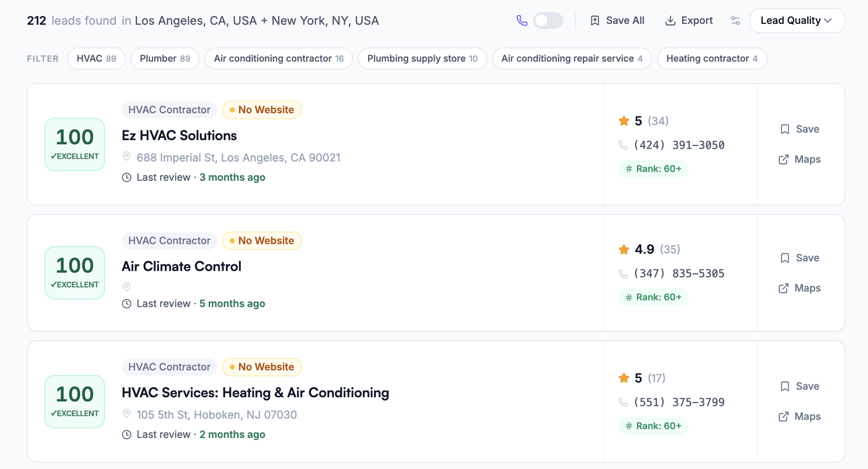Click phone number (424) 391-3050

pos(679,145)
